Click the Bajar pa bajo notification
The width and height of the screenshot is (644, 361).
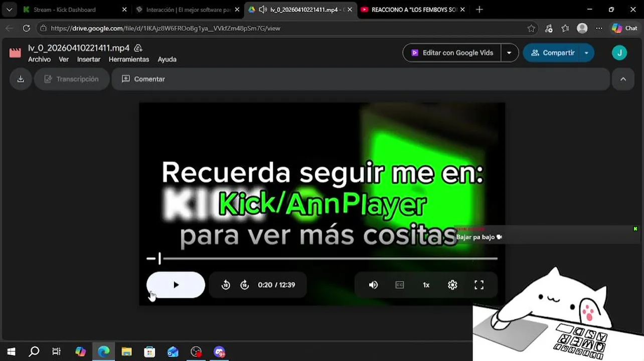[x=479, y=237]
